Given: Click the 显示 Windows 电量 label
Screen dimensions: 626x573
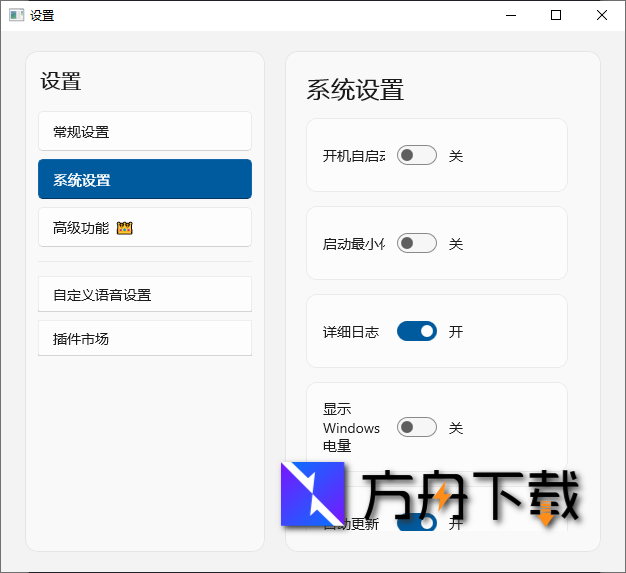Looking at the screenshot, I should coord(351,428).
